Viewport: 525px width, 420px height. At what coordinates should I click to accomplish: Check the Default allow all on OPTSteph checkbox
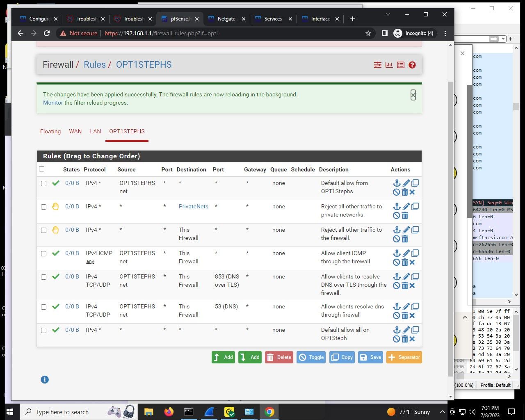tap(44, 330)
